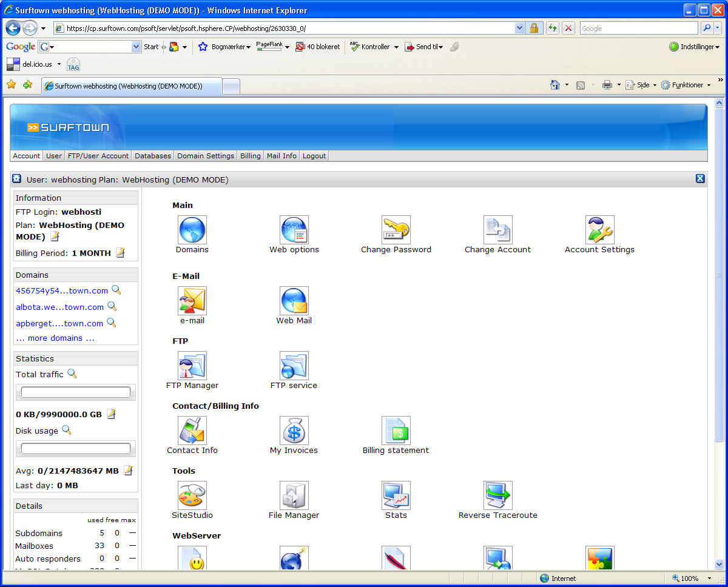This screenshot has height=587, width=728.
Task: Open the My Invoices money bag icon
Action: (x=294, y=431)
